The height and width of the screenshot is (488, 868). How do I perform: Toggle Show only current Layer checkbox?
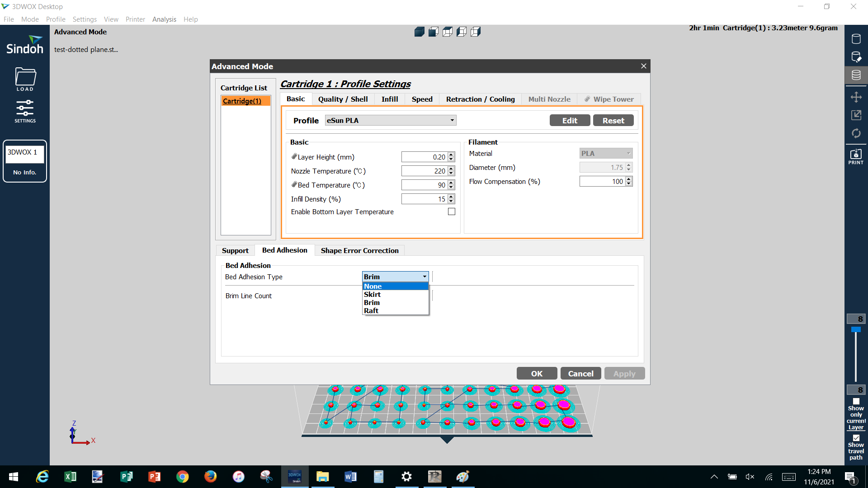click(x=856, y=401)
